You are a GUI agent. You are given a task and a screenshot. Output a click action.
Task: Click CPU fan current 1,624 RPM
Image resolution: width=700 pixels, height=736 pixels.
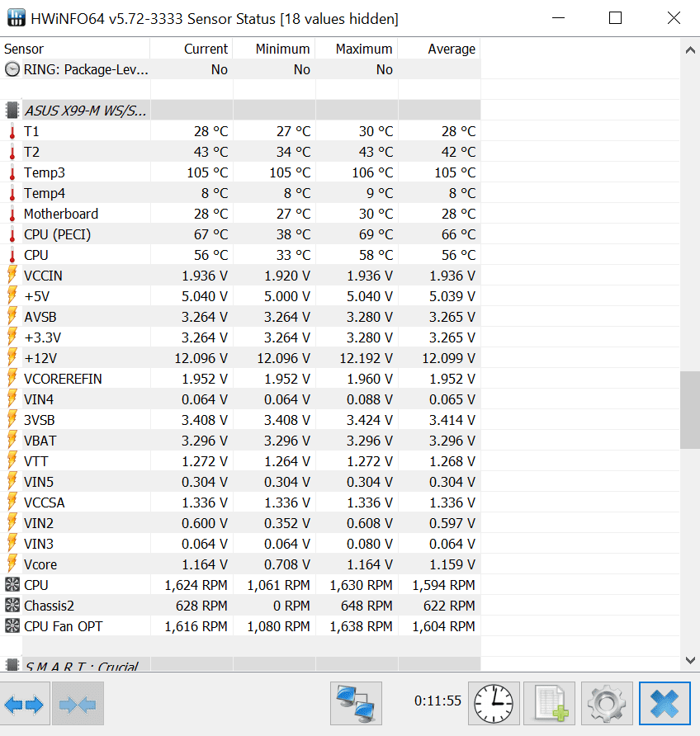coord(196,585)
